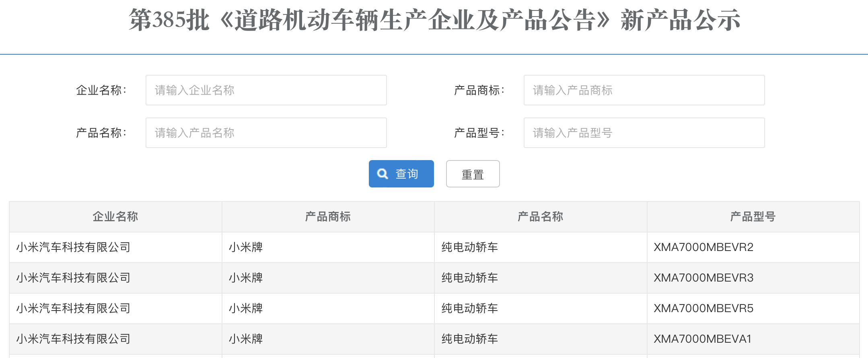Viewport: 868px width, 358px height.
Task: Click 小米汽车科技有限公司 in the first row
Action: 74,247
